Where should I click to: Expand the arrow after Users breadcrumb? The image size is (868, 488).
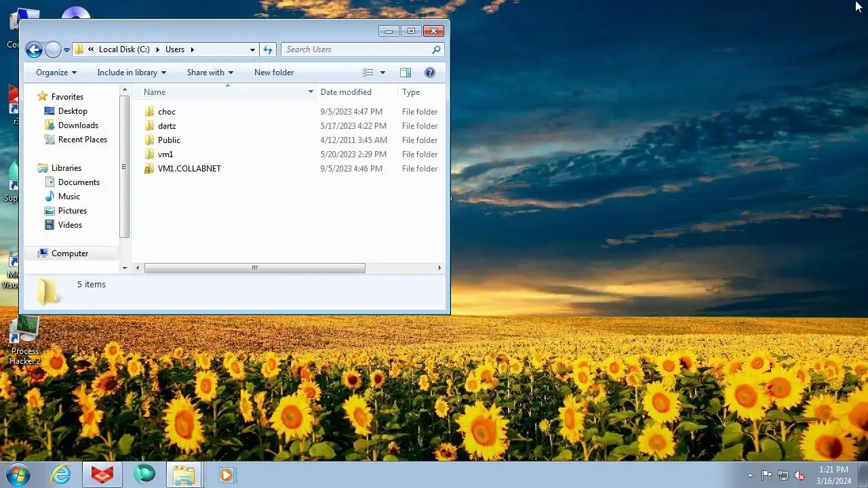click(192, 49)
